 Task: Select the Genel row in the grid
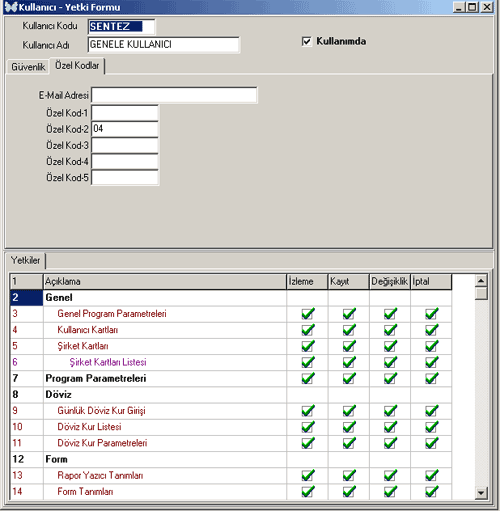[x=231, y=298]
